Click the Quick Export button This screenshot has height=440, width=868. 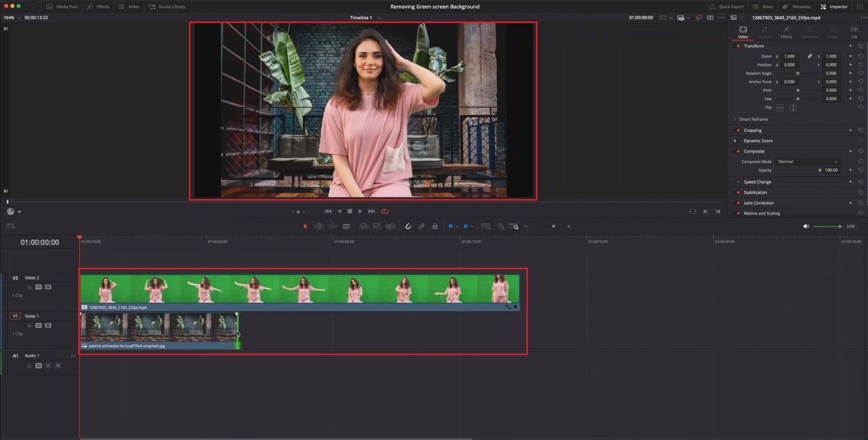pos(726,6)
